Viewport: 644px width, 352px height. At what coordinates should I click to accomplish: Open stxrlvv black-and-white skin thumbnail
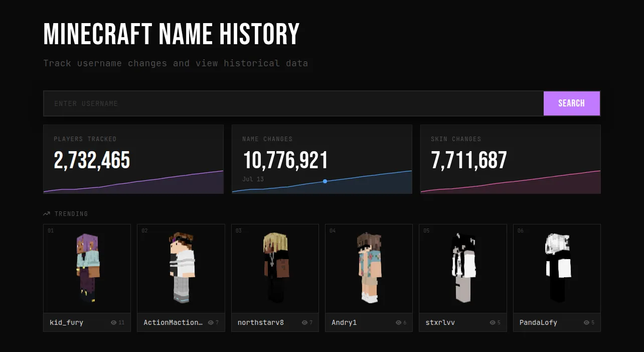click(x=463, y=269)
